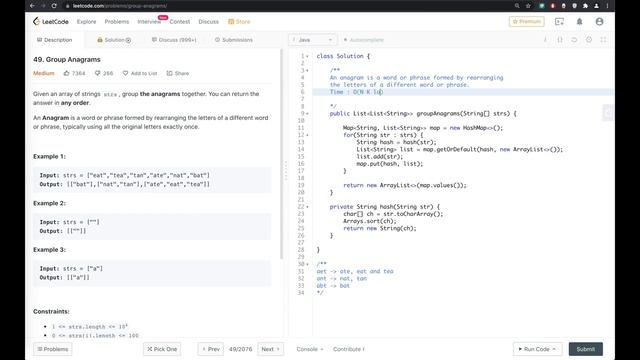Screen dimensions: 640x360
Task: Open Interview menu item
Action: click(x=149, y=22)
